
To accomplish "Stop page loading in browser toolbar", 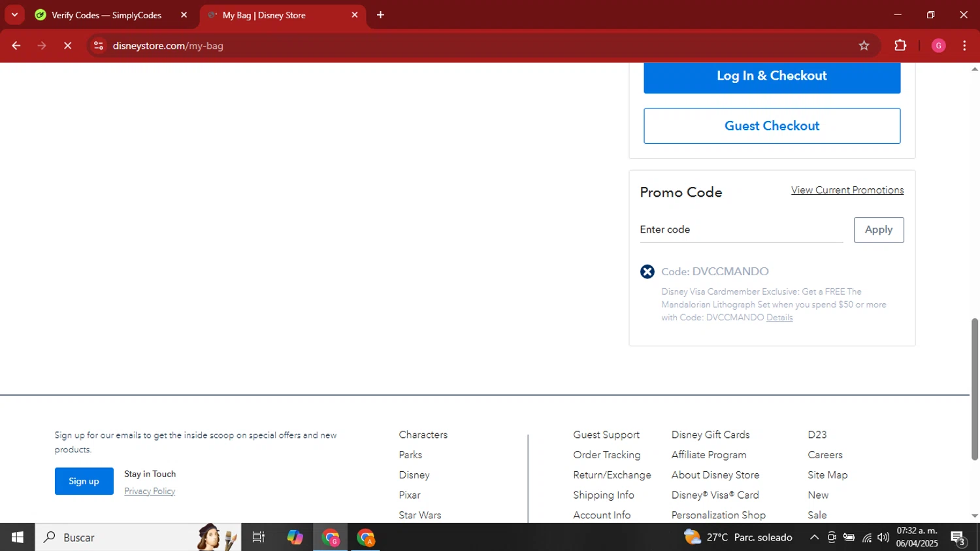I will [67, 46].
